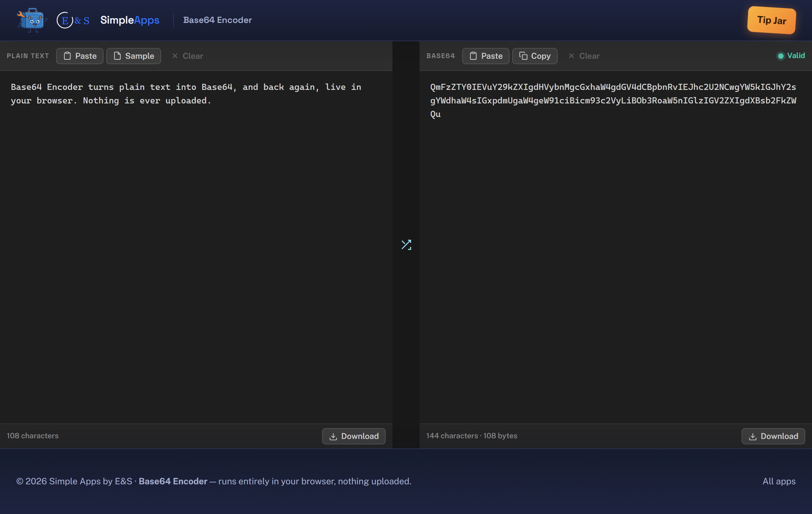Focus the Base64 text area
Viewport: 812px width, 514px height.
[x=616, y=247]
